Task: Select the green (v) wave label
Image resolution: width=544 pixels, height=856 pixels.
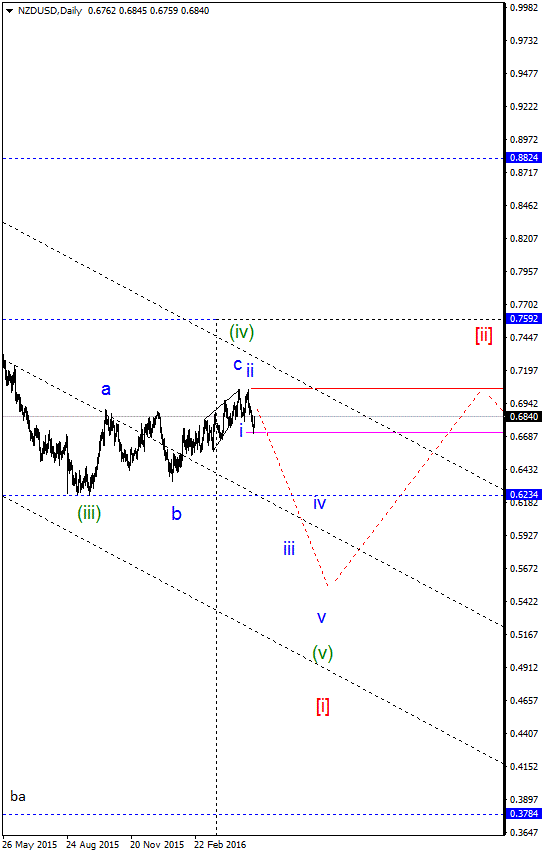Action: 323,653
